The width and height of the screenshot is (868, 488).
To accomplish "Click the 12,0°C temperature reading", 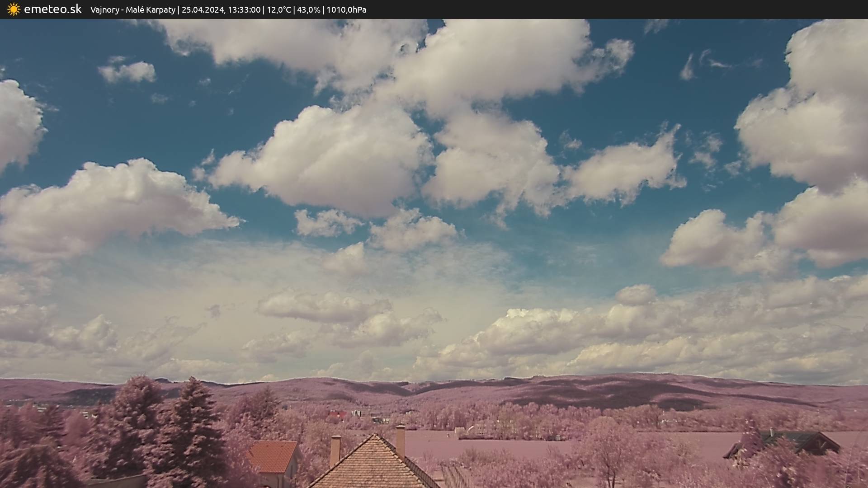I will point(278,10).
